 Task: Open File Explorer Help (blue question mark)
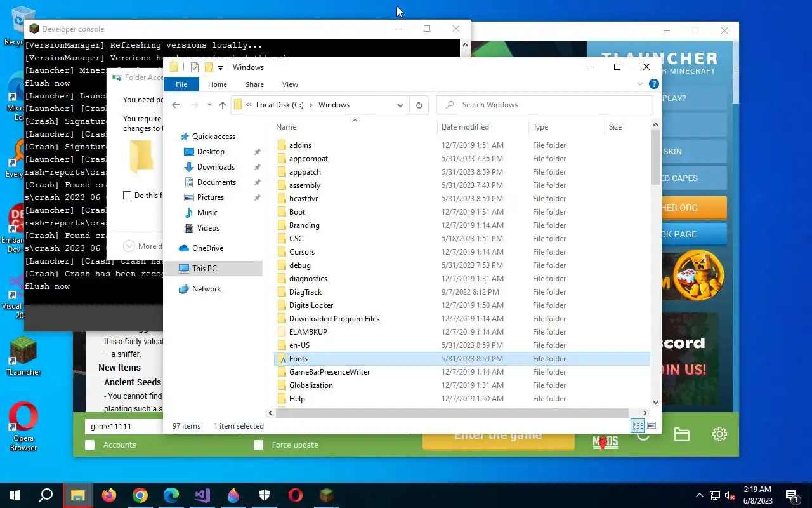[x=654, y=84]
